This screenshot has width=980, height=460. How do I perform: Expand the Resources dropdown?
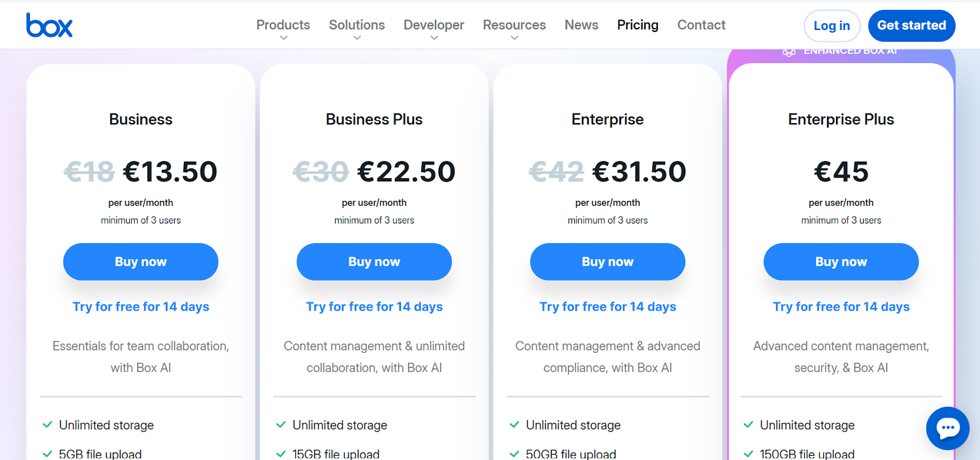pos(514,25)
